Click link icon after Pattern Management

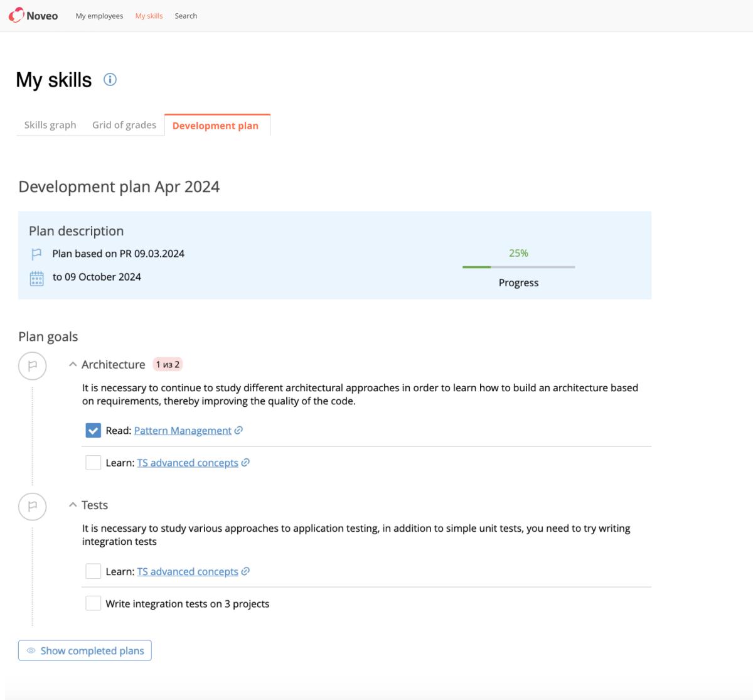pyautogui.click(x=238, y=430)
